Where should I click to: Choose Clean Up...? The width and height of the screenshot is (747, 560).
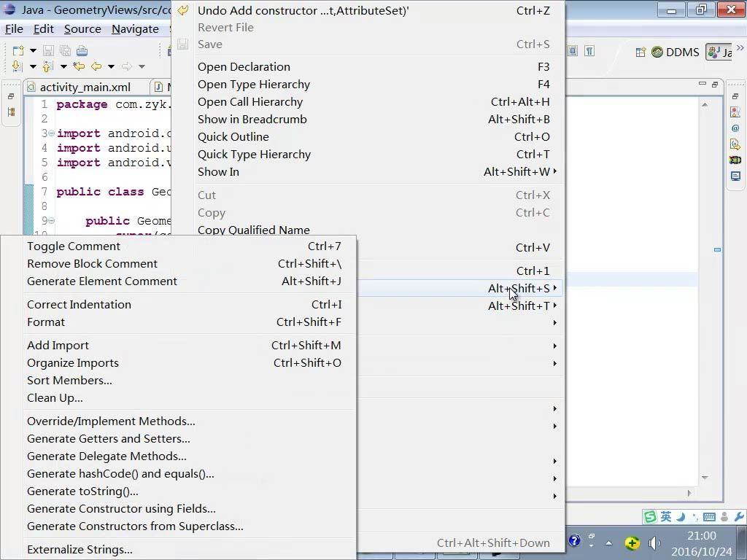pyautogui.click(x=179, y=397)
